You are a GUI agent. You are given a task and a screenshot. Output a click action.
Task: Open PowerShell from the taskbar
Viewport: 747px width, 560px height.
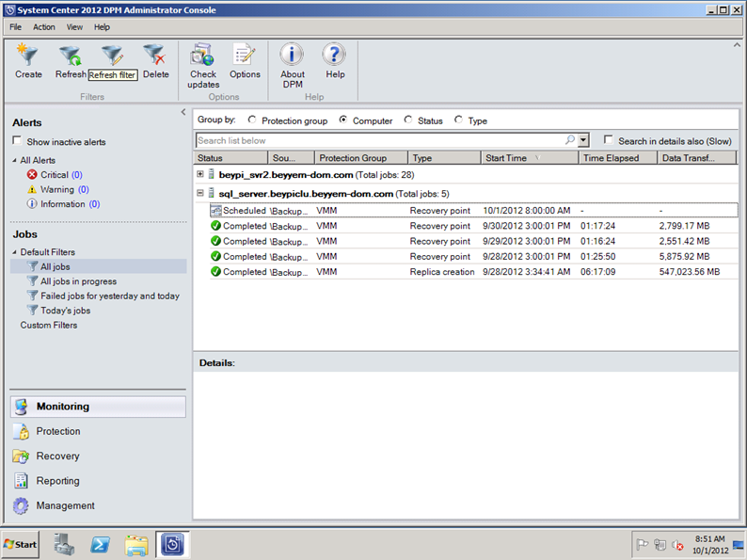[100, 544]
